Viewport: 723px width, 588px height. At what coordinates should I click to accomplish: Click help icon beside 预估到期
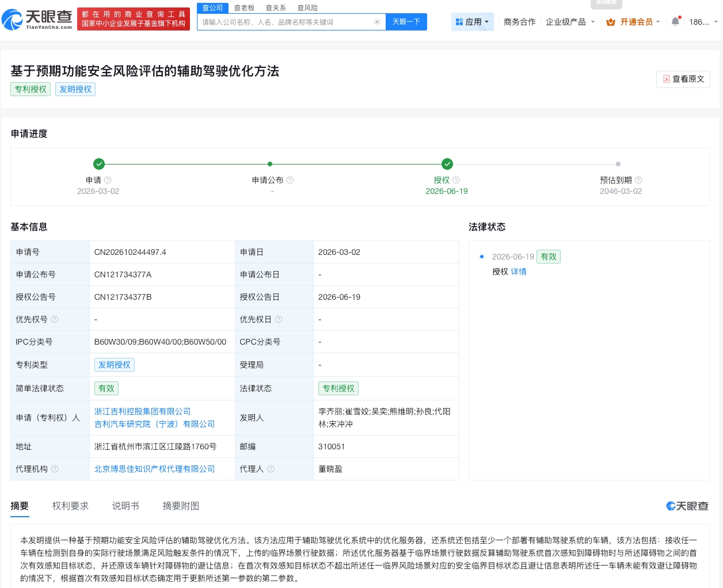(638, 180)
